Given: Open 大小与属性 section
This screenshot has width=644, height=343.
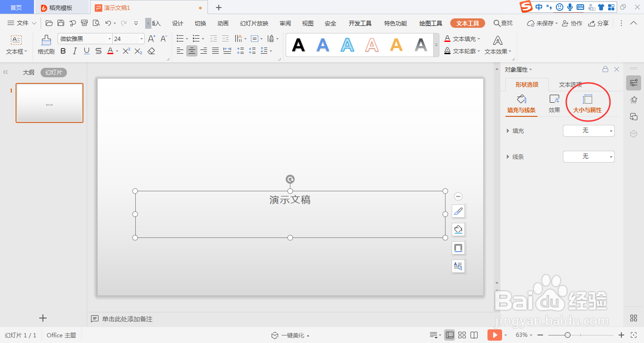Looking at the screenshot, I should coord(587,104).
